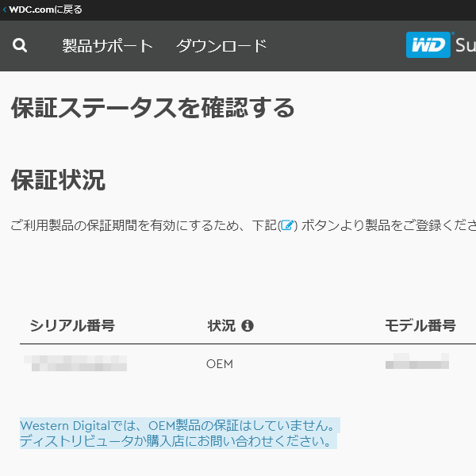476x476 pixels.
Task: Click the highlighted OEM warranty notice text
Action: click(x=180, y=433)
